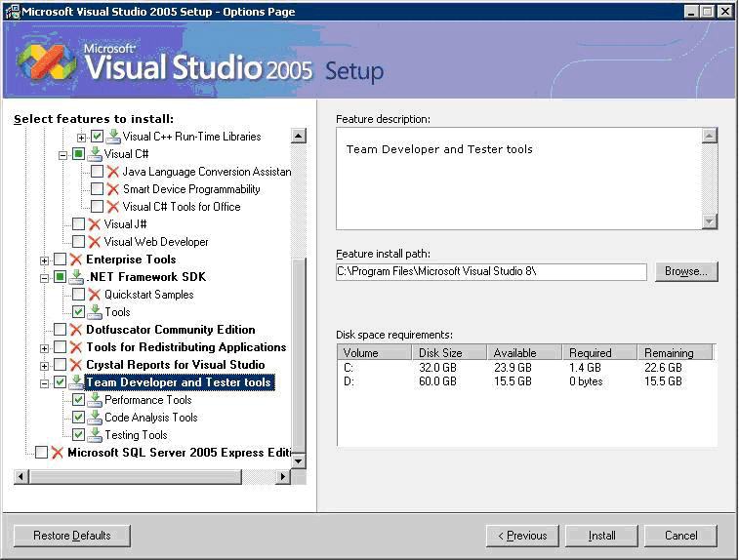Collapse the Team Developer and Tester tools node
The width and height of the screenshot is (739, 560).
pyautogui.click(x=45, y=383)
